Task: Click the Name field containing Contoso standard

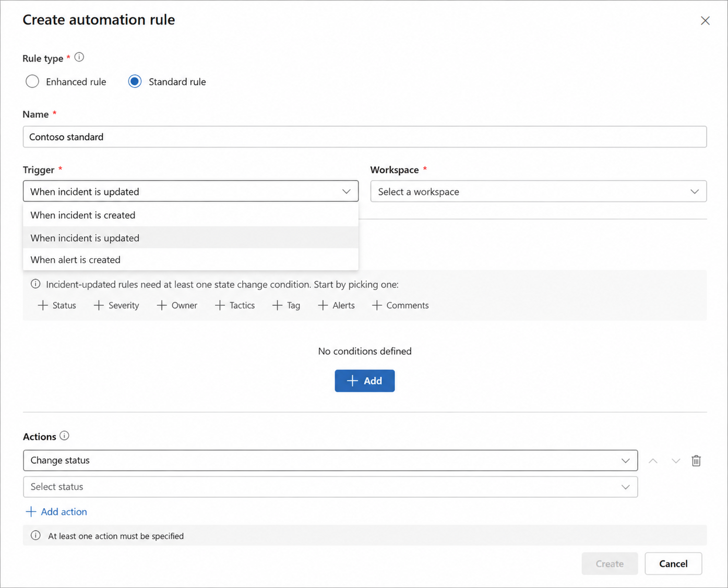Action: coord(365,137)
